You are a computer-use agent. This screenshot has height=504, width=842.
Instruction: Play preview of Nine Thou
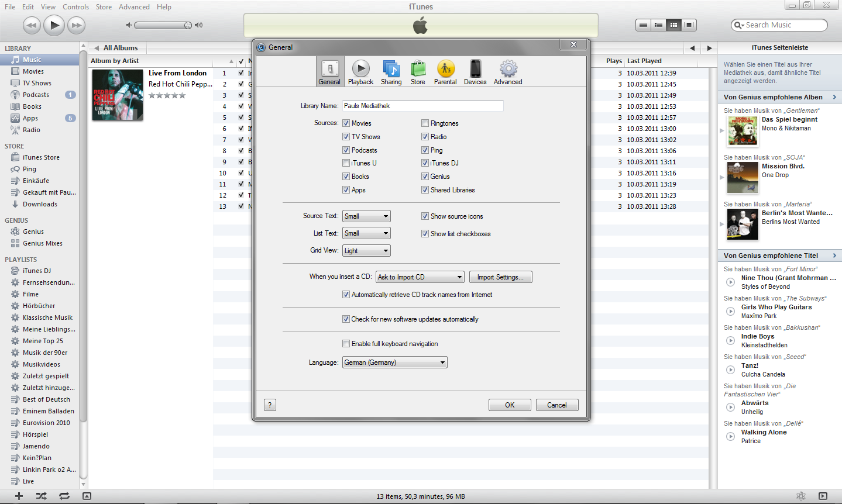(x=730, y=282)
